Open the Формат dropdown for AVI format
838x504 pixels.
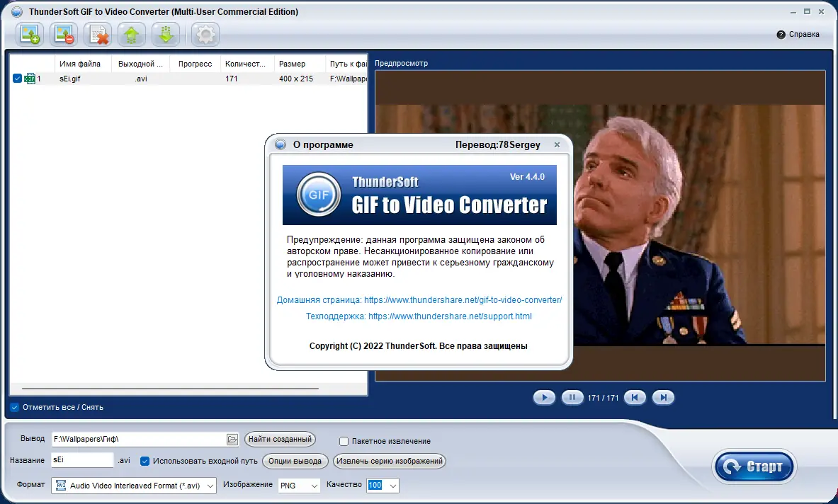(x=208, y=485)
